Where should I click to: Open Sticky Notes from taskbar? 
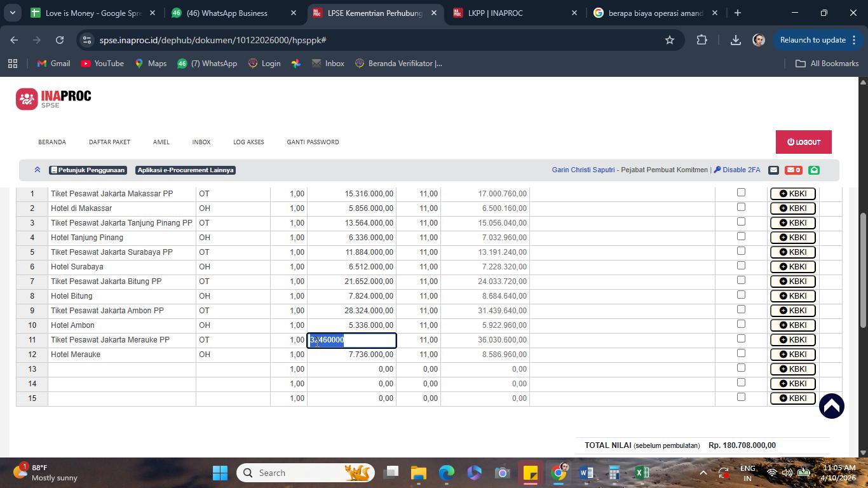(x=531, y=473)
